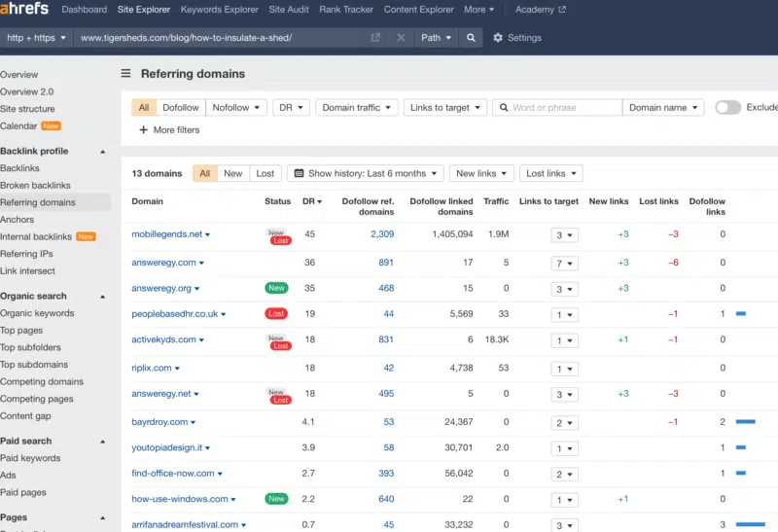This screenshot has height=532, width=778.
Task: Open Content Explorer in top menu
Action: pos(419,10)
